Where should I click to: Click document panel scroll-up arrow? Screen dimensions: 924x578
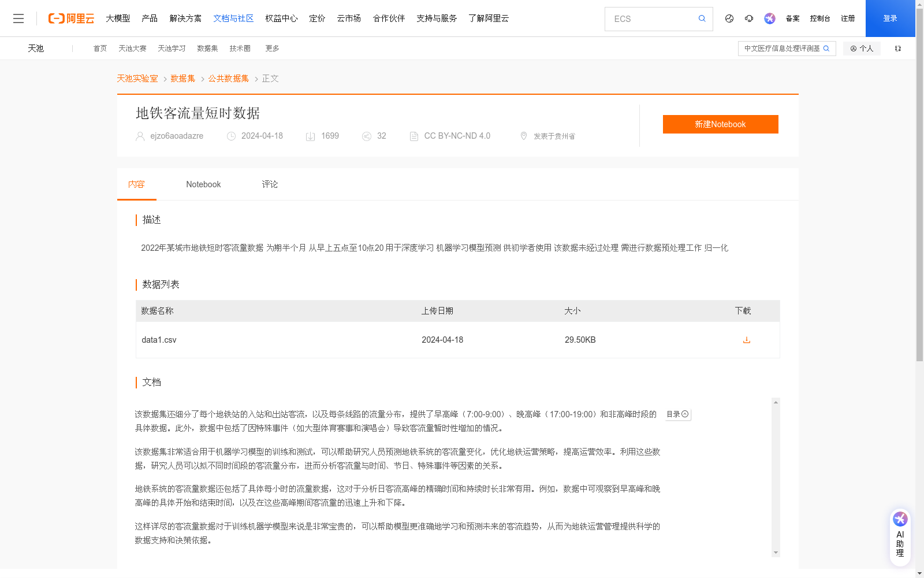(776, 402)
